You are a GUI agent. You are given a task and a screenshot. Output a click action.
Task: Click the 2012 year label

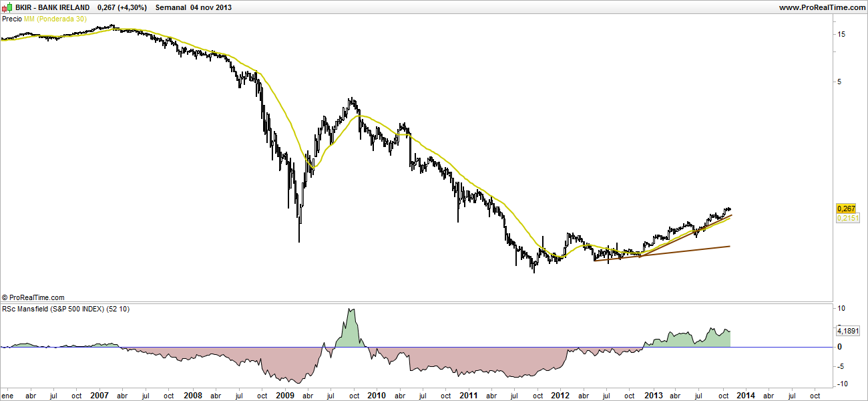[x=562, y=395]
